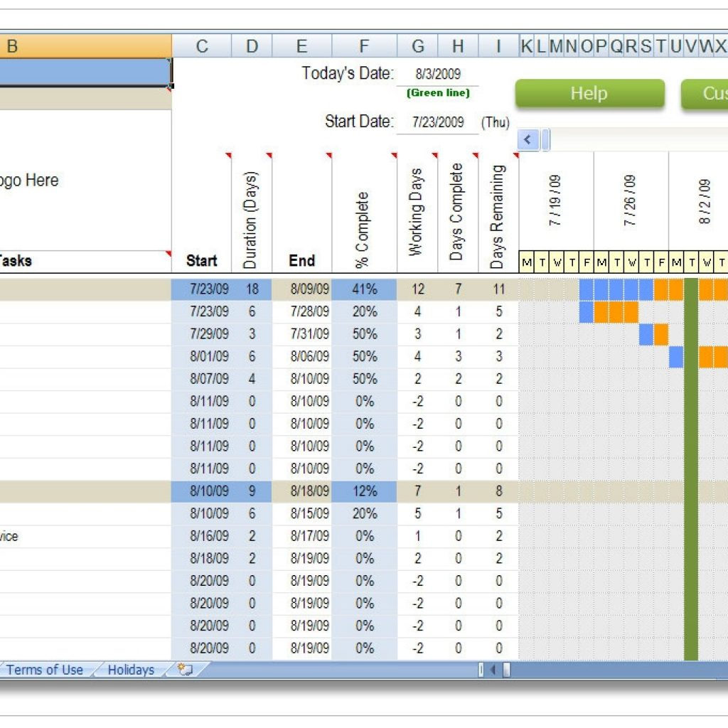
Task: Switch to the Holidays sheet tab
Action: click(132, 669)
